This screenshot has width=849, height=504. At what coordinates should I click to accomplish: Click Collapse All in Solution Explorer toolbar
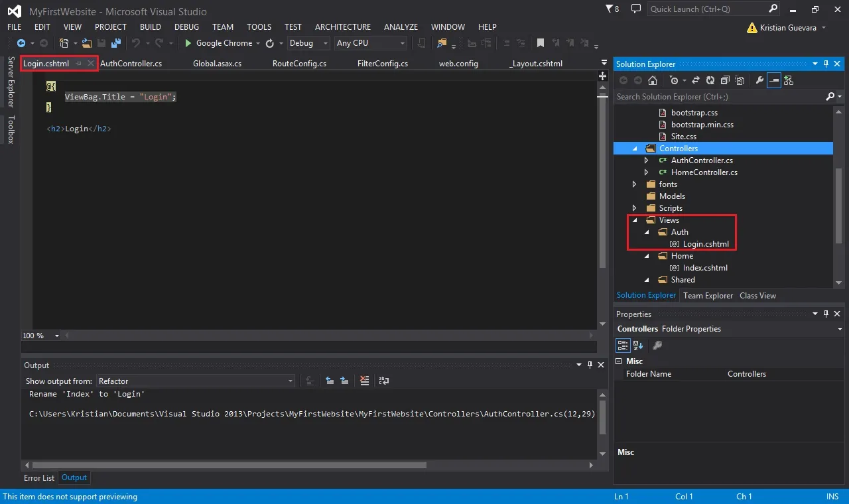pos(724,80)
